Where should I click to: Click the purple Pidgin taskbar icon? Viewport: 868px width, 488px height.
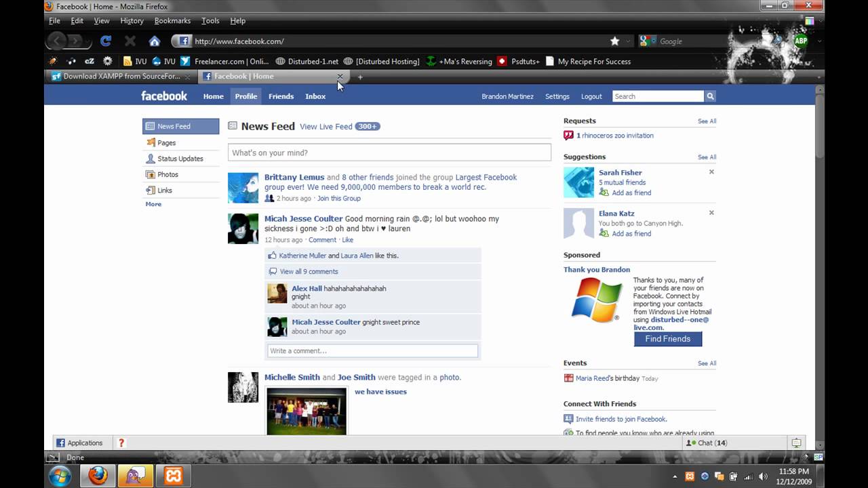[135, 476]
